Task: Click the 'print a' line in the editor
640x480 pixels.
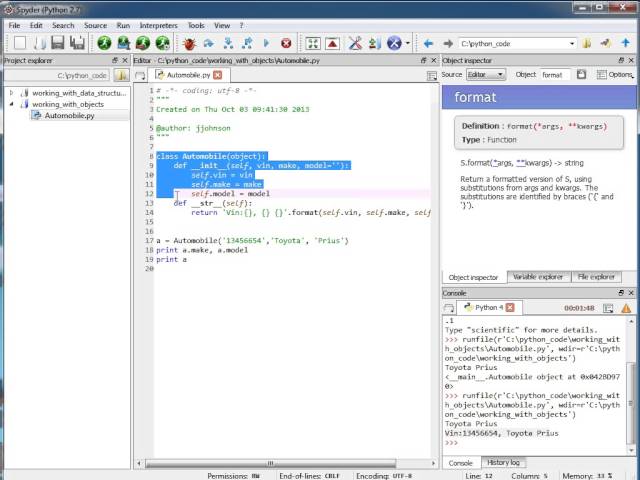Action: (171, 260)
